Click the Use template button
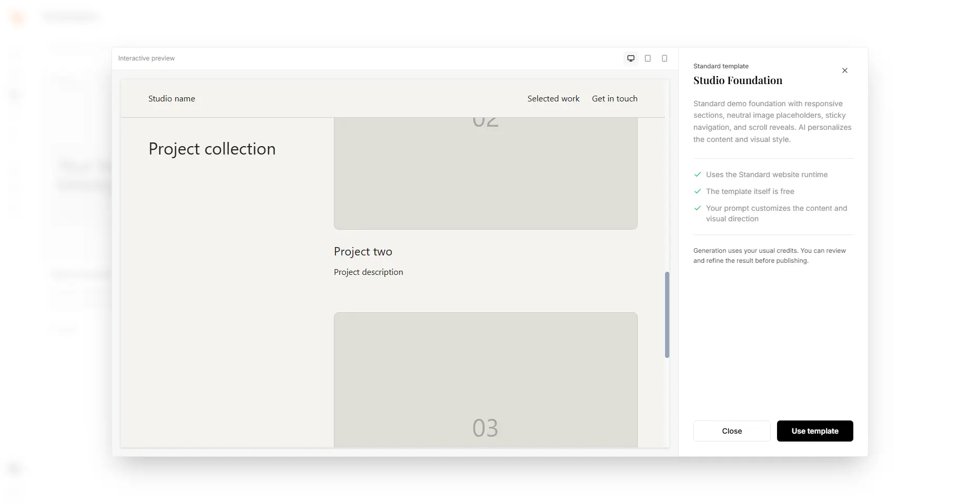This screenshot has height=503, width=980. pos(815,431)
